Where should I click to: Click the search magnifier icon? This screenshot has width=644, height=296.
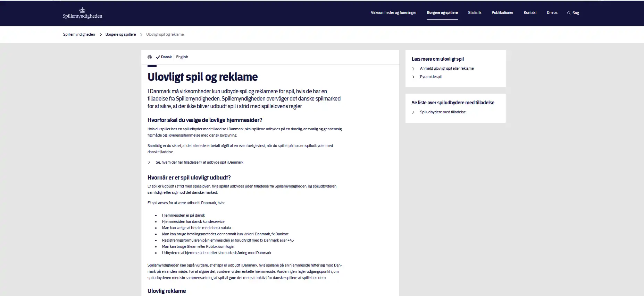coord(569,13)
